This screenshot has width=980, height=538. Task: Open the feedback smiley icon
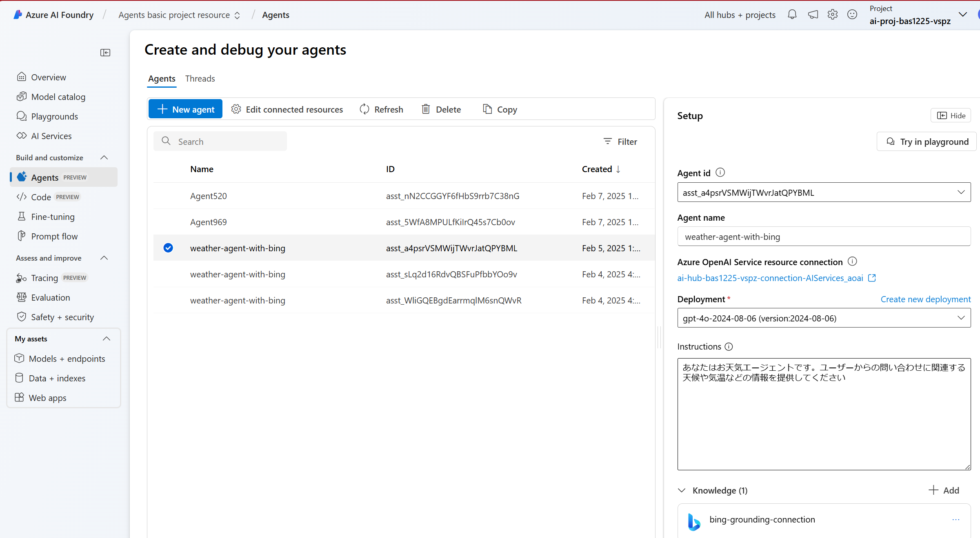click(x=852, y=15)
